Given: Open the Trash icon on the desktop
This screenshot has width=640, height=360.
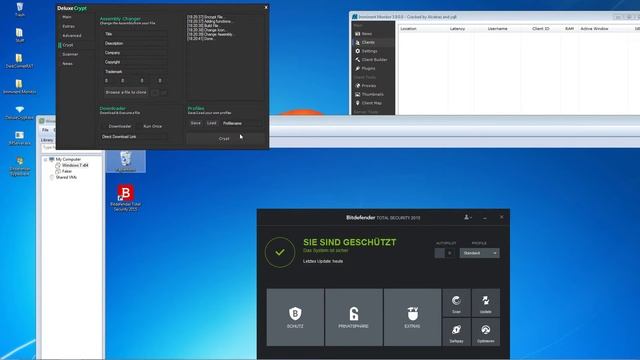Looking at the screenshot, I should [20, 9].
